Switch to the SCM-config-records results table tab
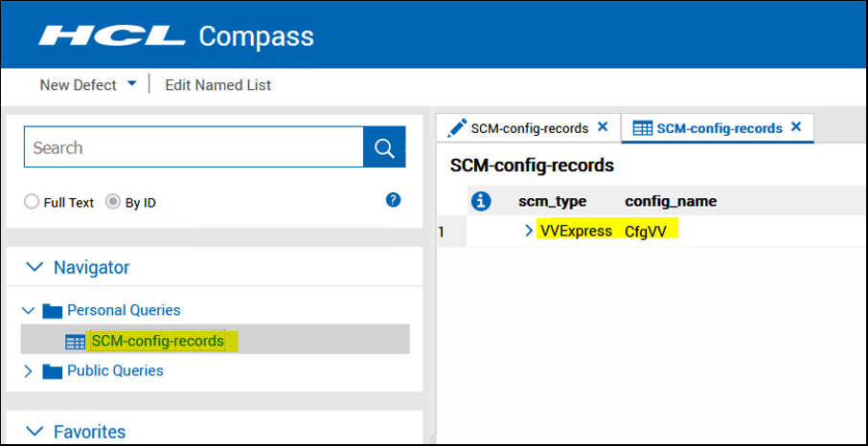This screenshot has height=446, width=868. tap(718, 128)
